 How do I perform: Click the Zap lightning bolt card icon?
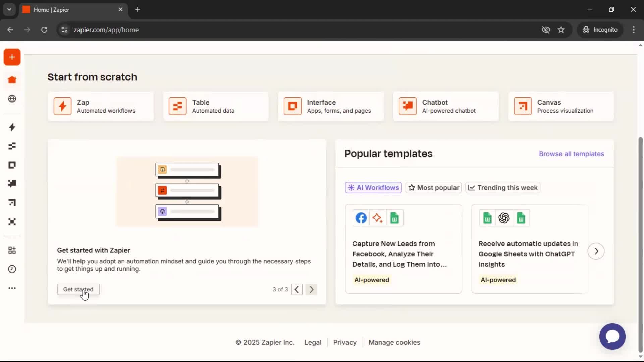pyautogui.click(x=62, y=106)
